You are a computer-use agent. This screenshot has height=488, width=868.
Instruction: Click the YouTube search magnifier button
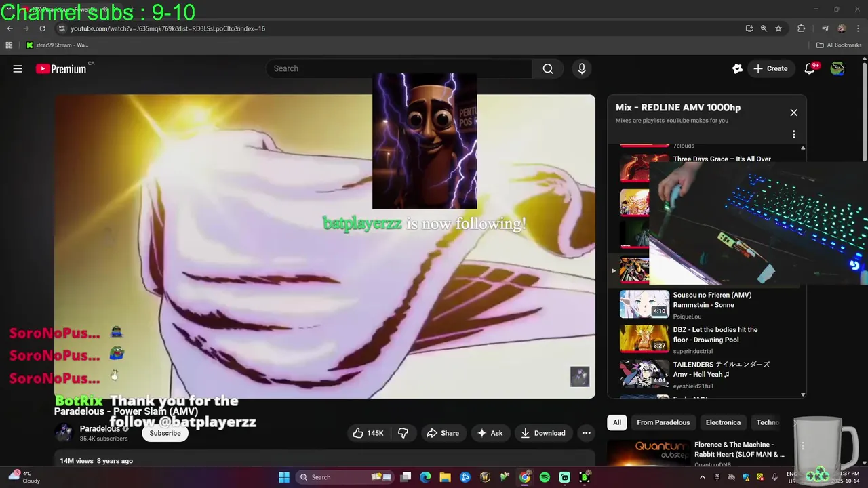pos(548,68)
